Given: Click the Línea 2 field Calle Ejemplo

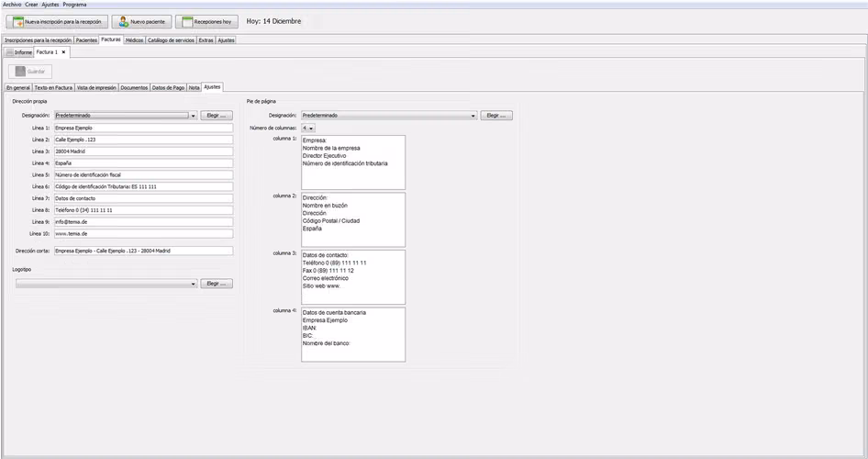Looking at the screenshot, I should (143, 140).
